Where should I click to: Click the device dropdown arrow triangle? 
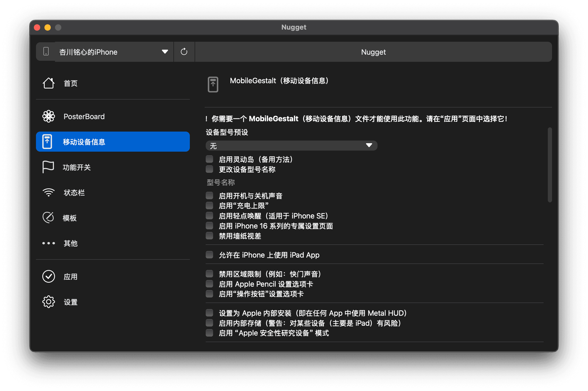click(x=165, y=52)
